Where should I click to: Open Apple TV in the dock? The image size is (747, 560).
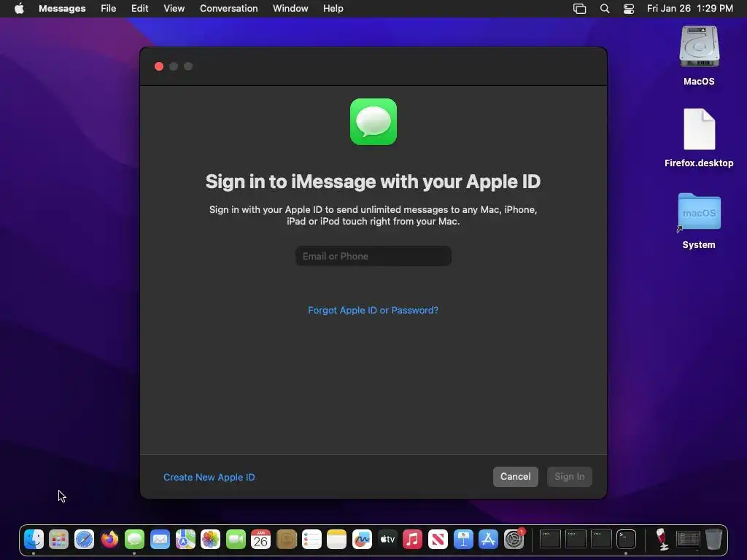click(x=387, y=540)
